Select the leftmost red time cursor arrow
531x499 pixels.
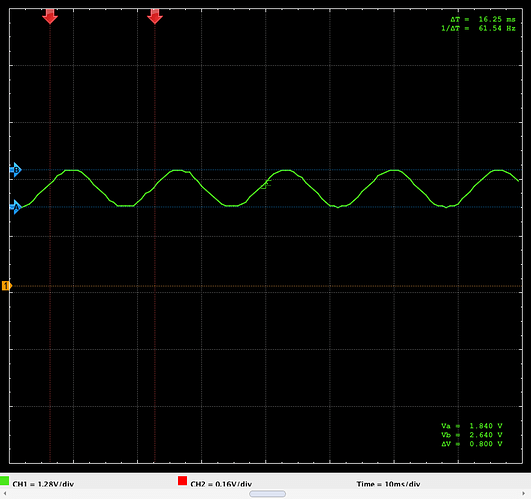(x=50, y=16)
